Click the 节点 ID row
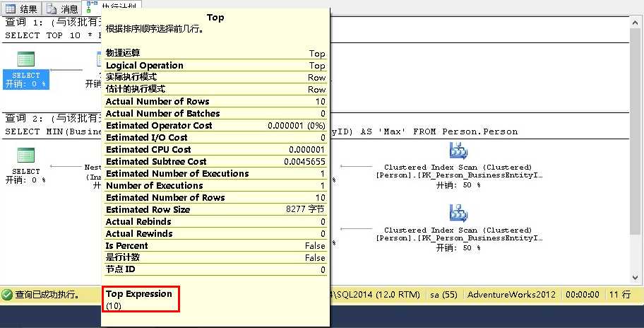 click(215, 269)
